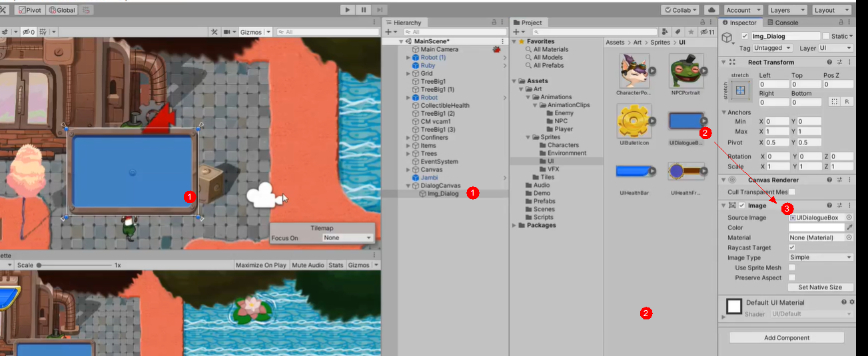The image size is (868, 356).
Task: Click the scene tools wrench icon
Action: point(214,32)
